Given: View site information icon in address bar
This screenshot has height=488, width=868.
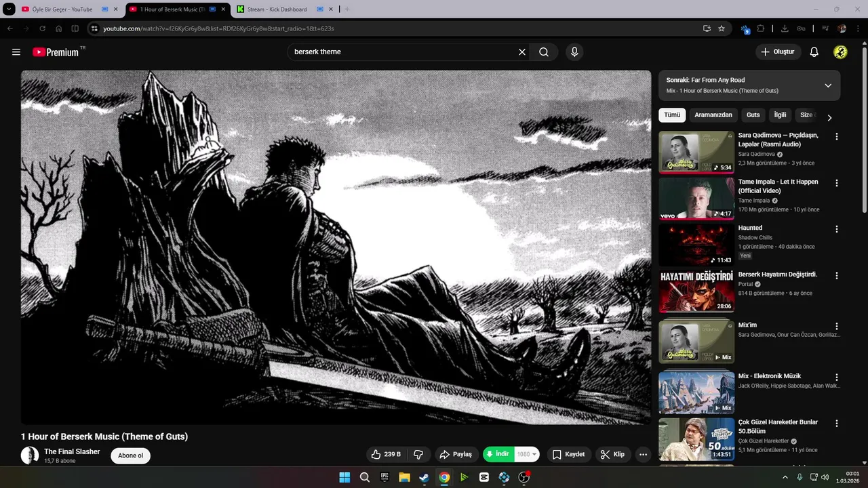Looking at the screenshot, I should [94, 28].
